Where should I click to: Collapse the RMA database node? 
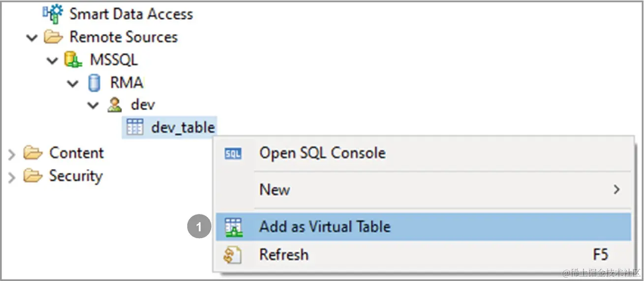(73, 83)
